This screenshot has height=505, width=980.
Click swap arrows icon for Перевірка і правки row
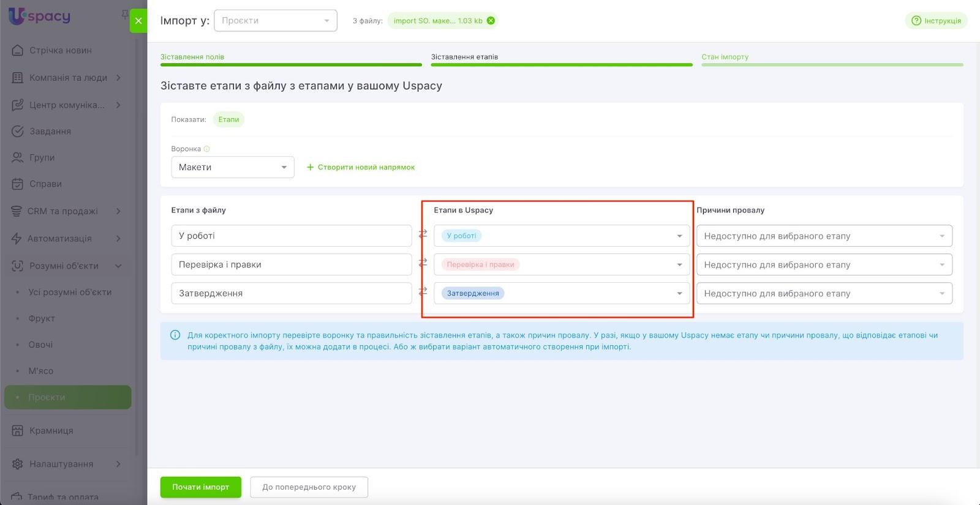423,263
